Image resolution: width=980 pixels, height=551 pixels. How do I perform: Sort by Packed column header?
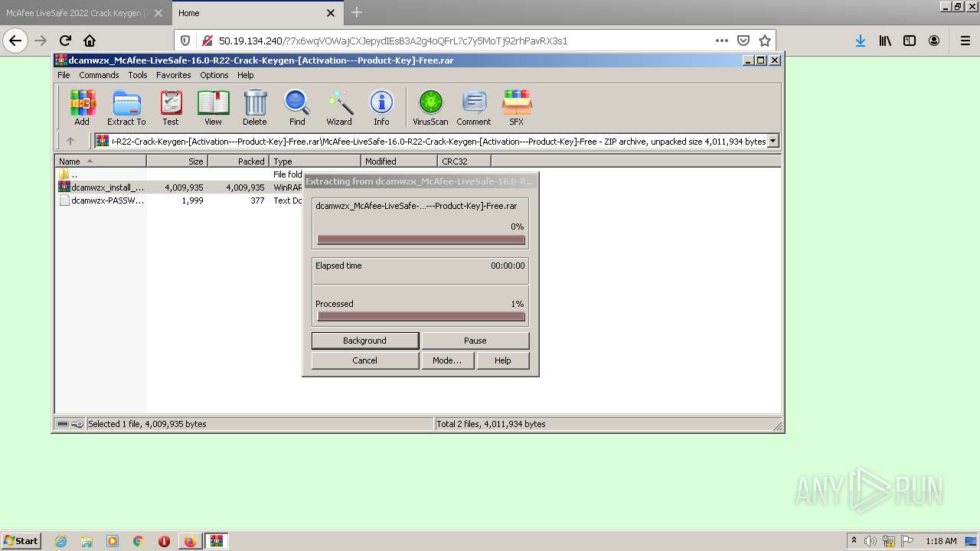(x=238, y=161)
